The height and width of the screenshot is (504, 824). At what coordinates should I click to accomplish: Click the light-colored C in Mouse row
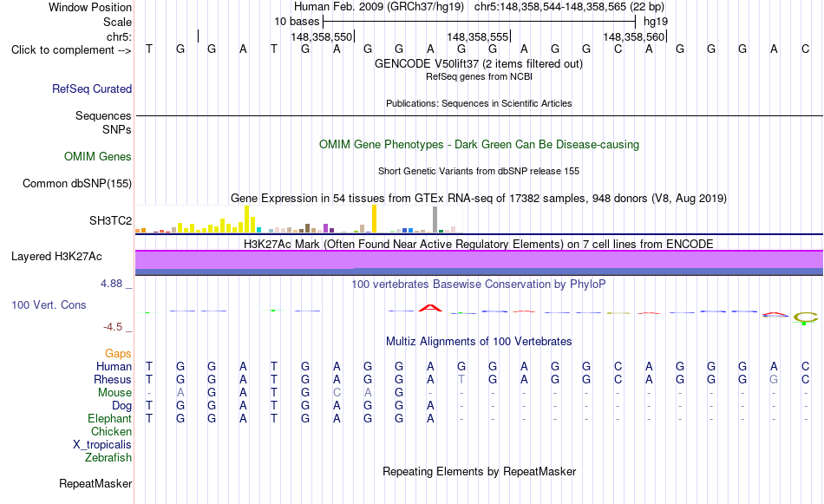pyautogui.click(x=337, y=393)
